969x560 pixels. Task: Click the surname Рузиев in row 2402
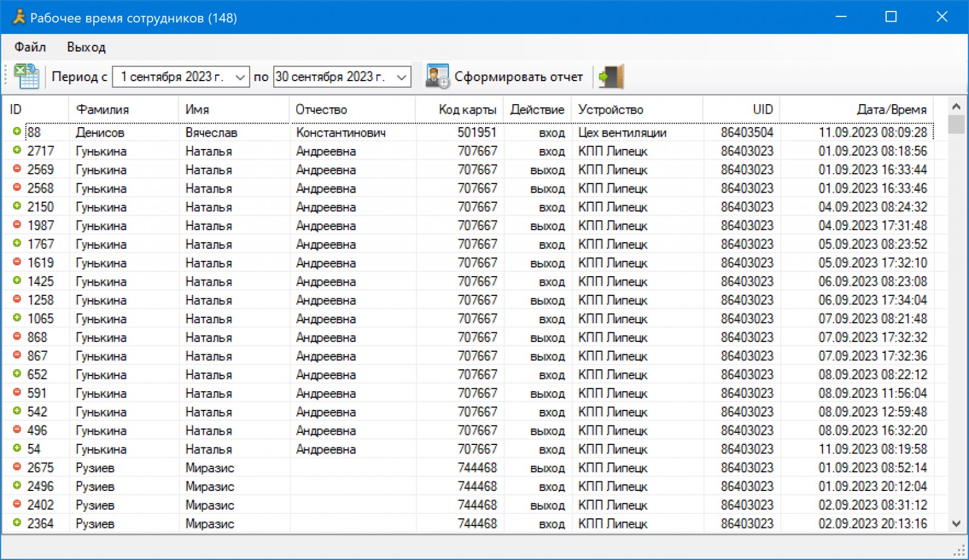[x=95, y=506]
